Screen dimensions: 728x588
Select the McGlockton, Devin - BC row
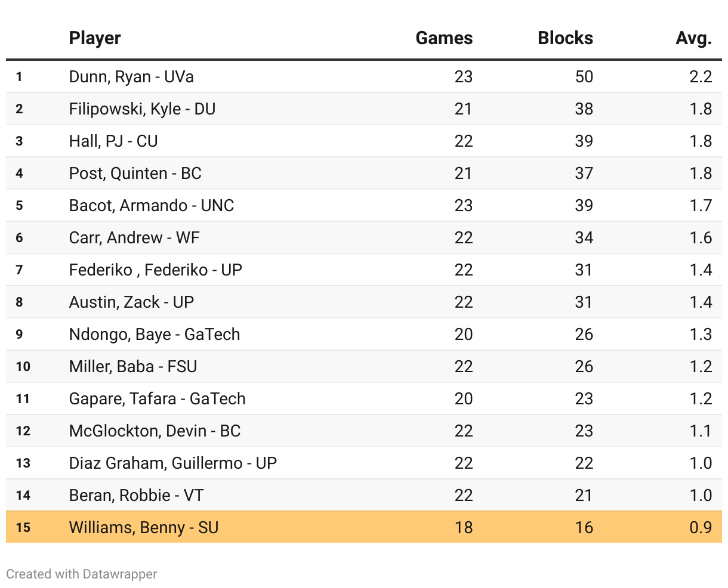pos(364,431)
